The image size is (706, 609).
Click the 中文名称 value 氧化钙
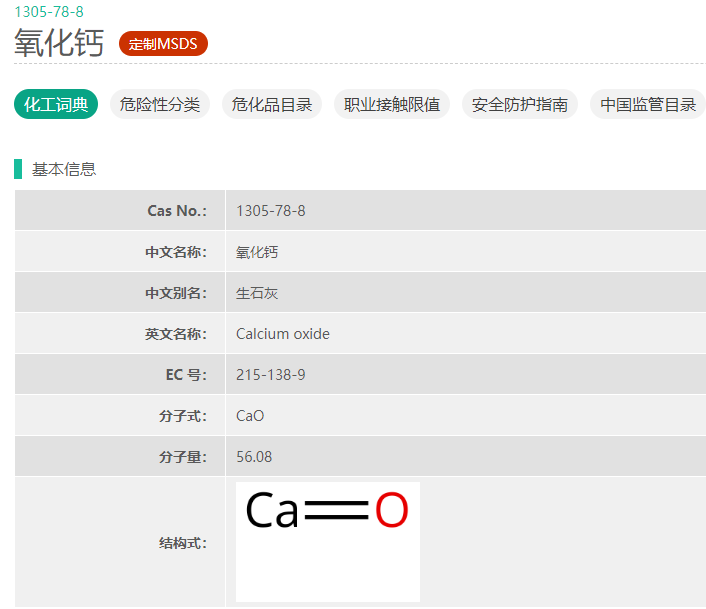pos(257,252)
